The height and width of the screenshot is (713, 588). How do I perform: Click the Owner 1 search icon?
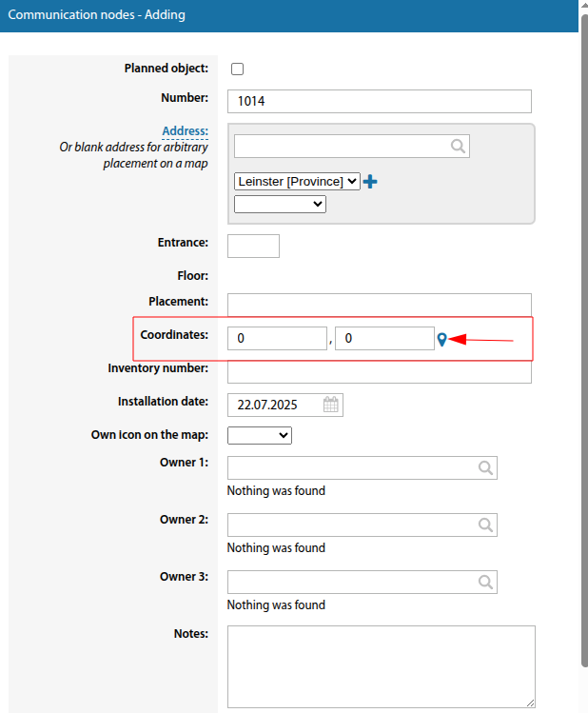485,467
